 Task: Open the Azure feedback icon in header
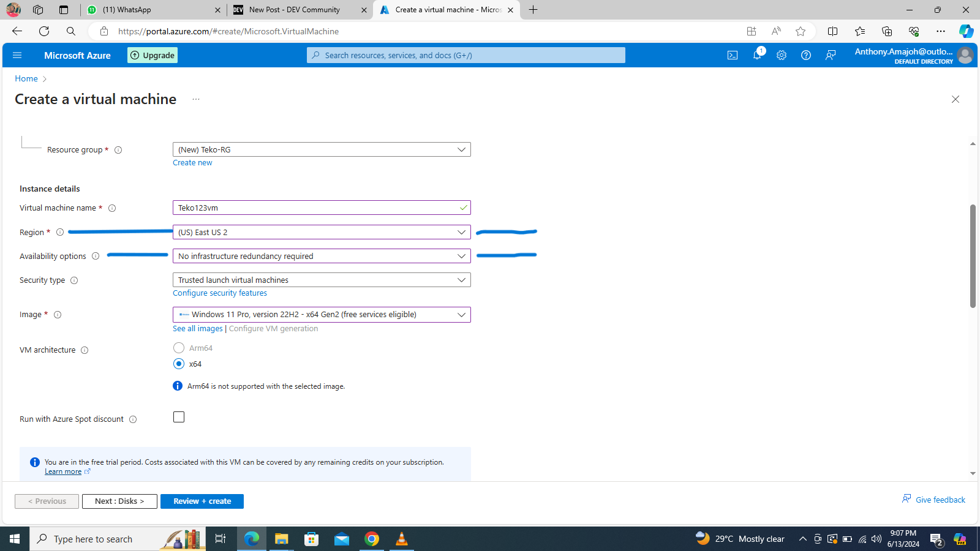coord(831,55)
